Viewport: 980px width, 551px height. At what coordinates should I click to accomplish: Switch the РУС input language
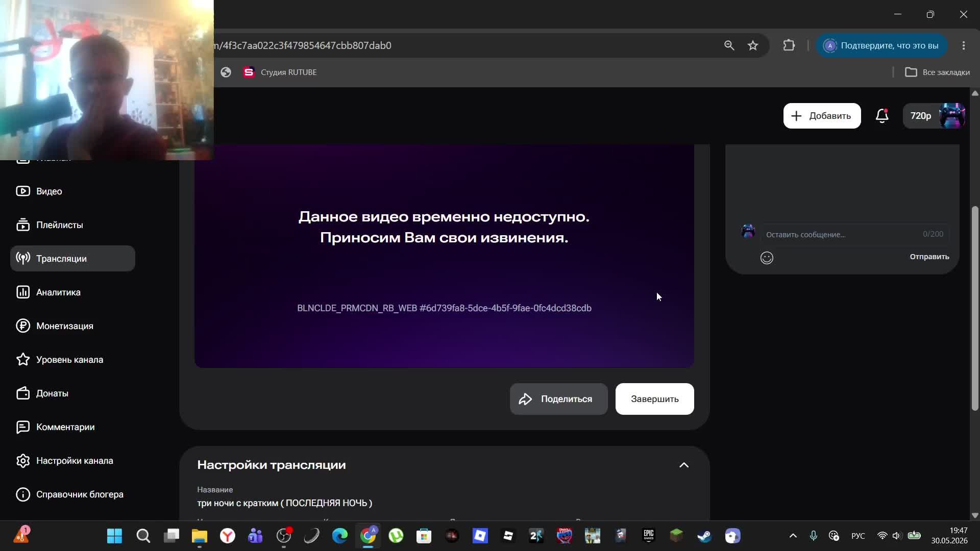tap(858, 536)
